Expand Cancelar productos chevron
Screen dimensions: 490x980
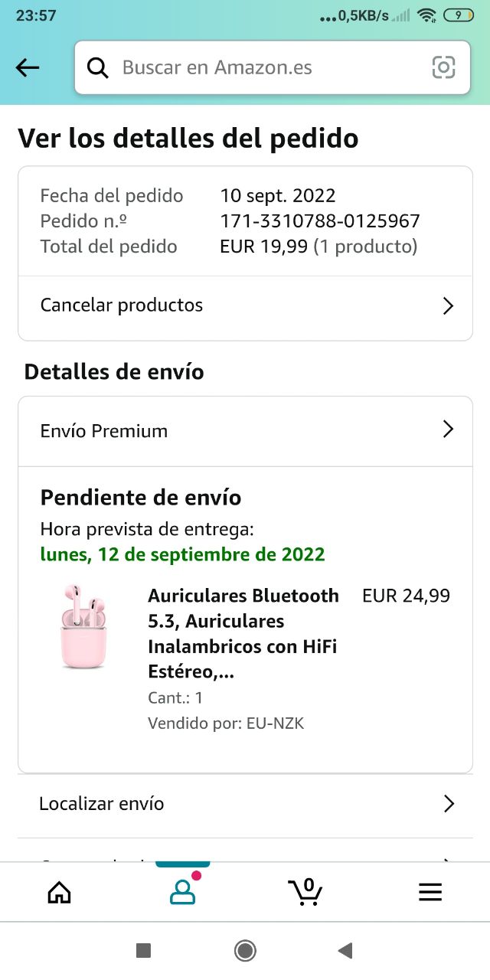pyautogui.click(x=449, y=306)
